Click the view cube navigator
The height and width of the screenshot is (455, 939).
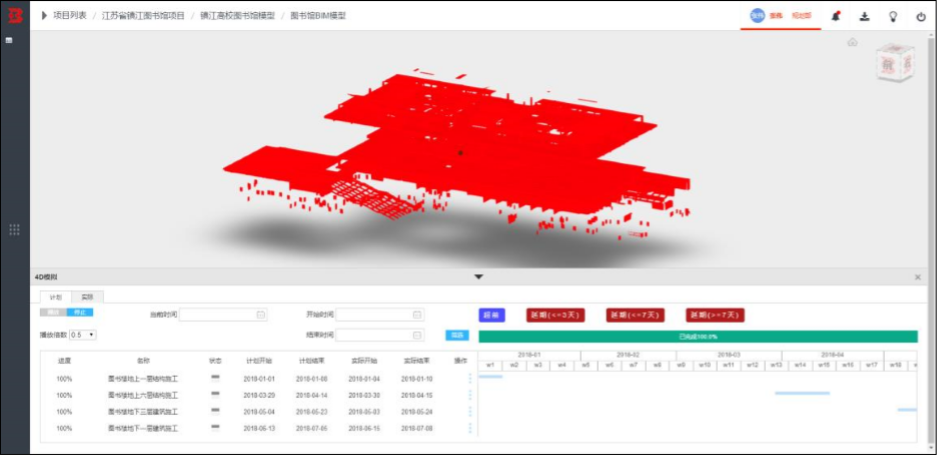click(x=895, y=62)
